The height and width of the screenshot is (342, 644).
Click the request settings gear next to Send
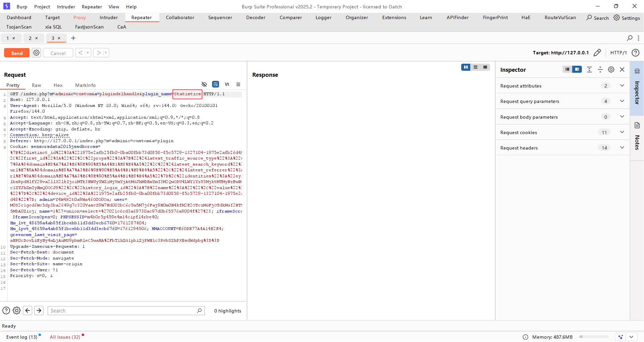pos(36,53)
